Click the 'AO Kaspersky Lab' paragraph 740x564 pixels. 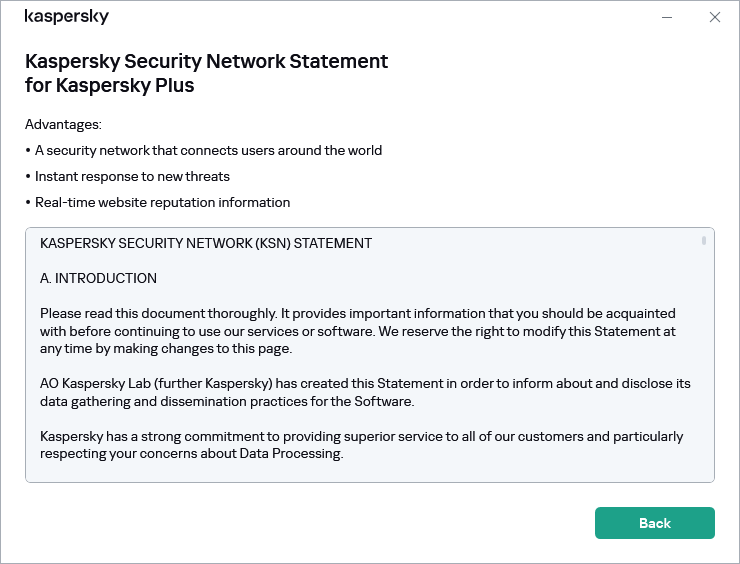pyautogui.click(x=364, y=384)
